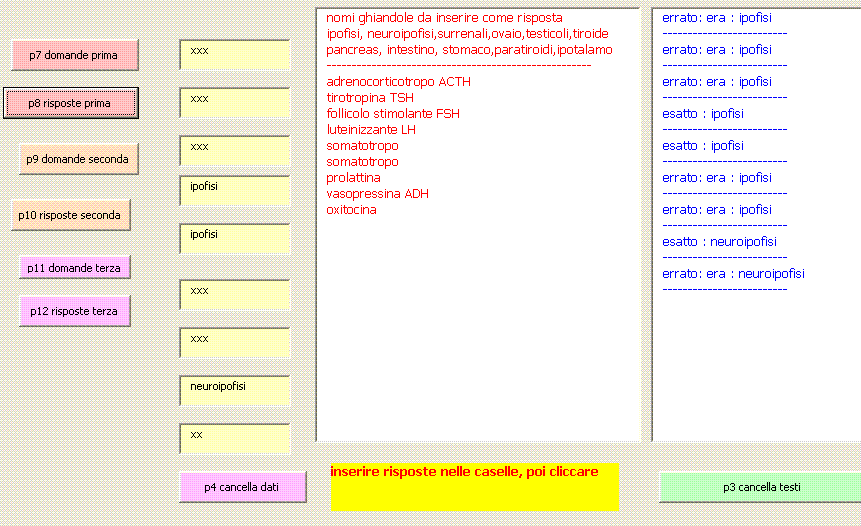Open p9 domande seconda questions
The height and width of the screenshot is (526, 861).
[x=79, y=159]
